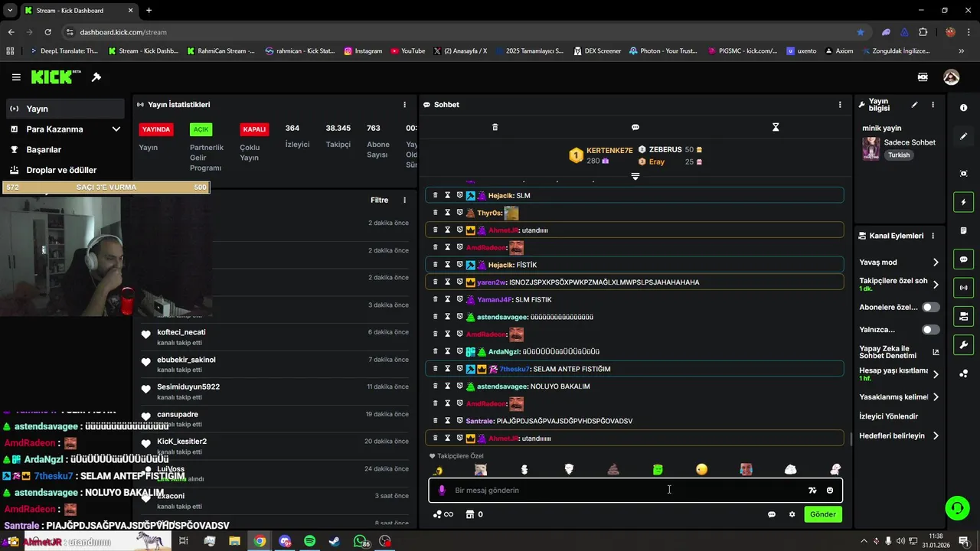This screenshot has height=551, width=980.
Task: Click the Filtre button in the activity feed
Action: click(379, 201)
